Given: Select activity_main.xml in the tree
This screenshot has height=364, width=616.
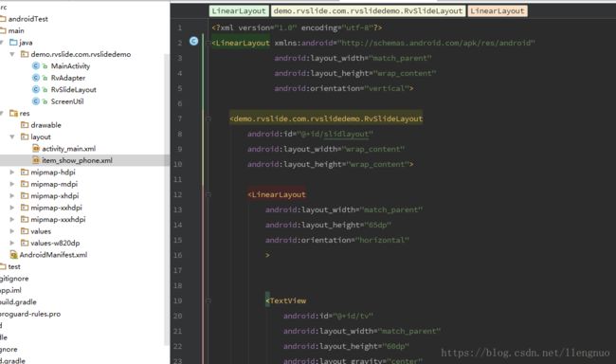Looking at the screenshot, I should [x=69, y=149].
